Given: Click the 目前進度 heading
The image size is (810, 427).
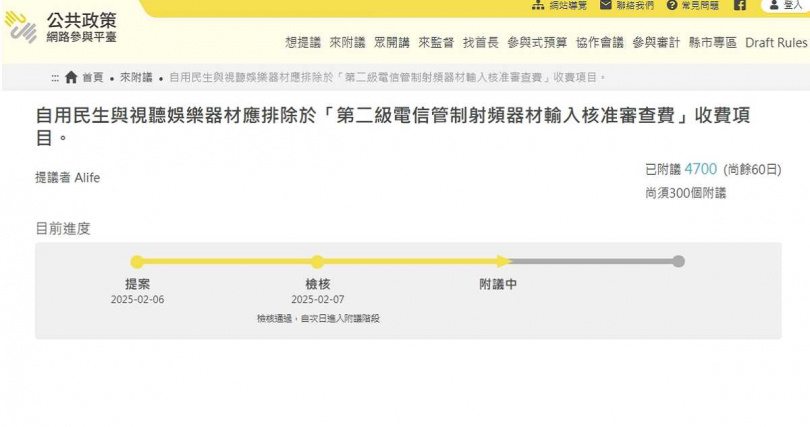Looking at the screenshot, I should (63, 228).
